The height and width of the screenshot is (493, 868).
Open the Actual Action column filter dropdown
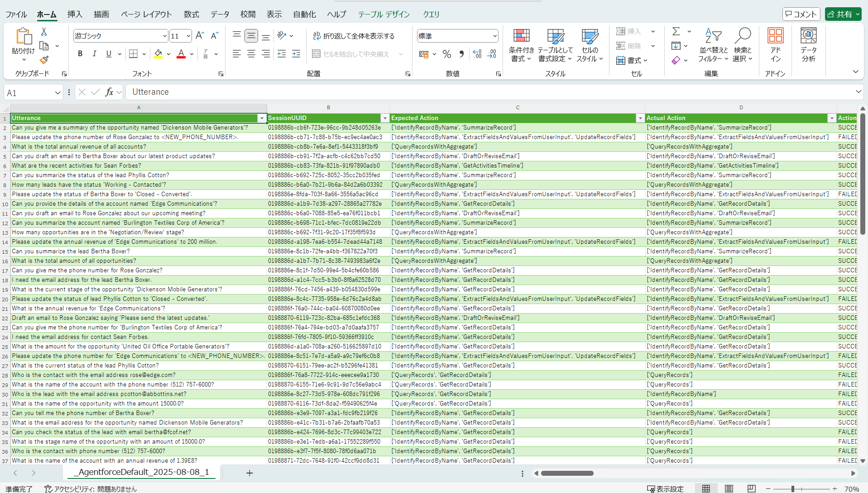831,118
